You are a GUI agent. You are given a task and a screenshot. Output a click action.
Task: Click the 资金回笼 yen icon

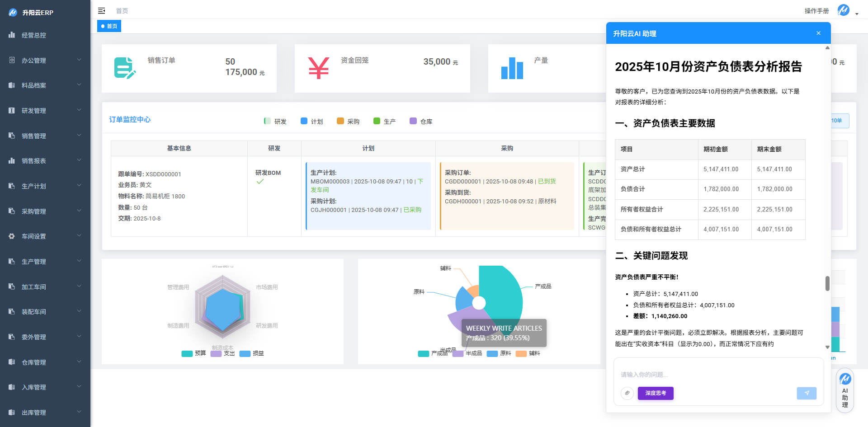pyautogui.click(x=318, y=68)
